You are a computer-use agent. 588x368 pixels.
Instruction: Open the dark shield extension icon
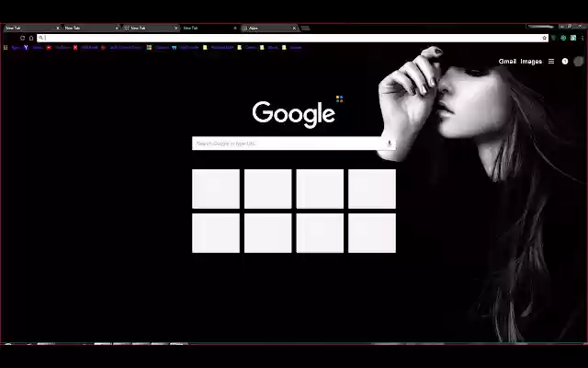553,38
